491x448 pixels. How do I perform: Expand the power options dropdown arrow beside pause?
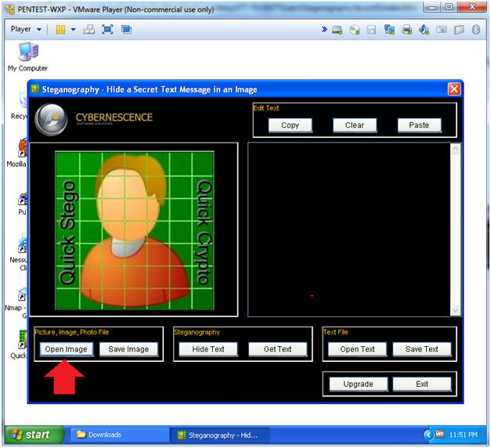74,30
